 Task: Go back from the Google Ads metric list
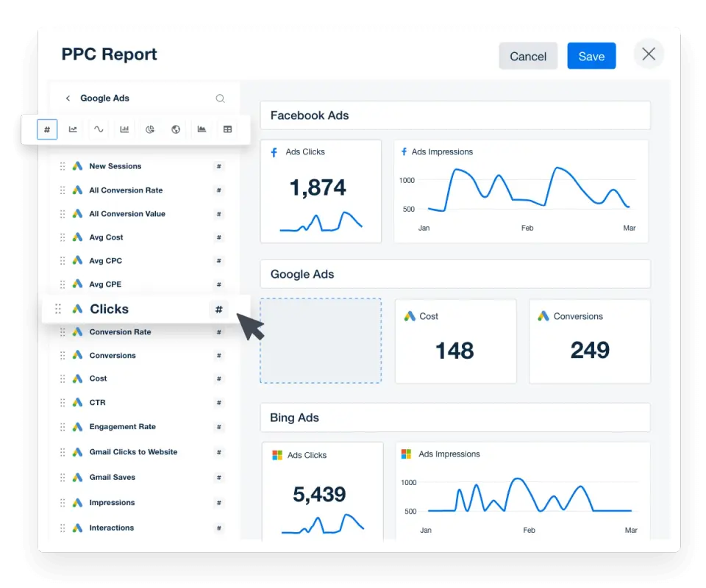(68, 98)
